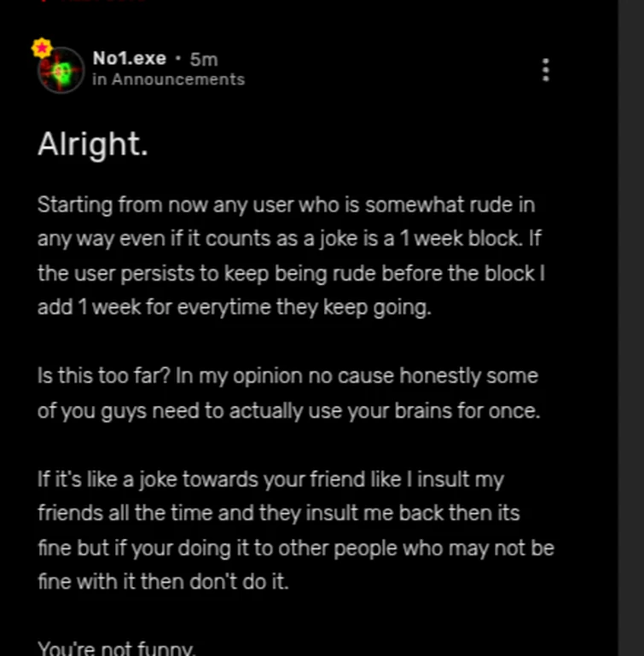Open No1.exe's profile avatar picture

(61, 72)
